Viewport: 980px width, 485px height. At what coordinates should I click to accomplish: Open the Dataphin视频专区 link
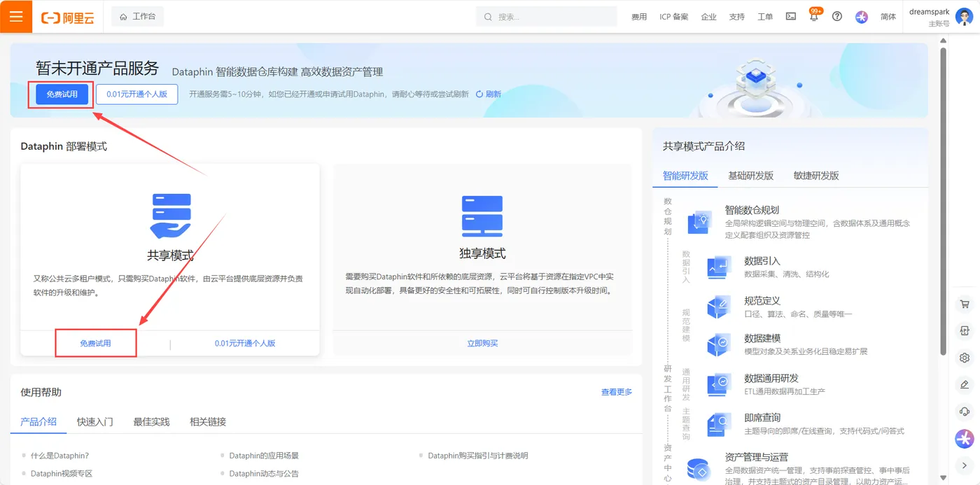62,474
